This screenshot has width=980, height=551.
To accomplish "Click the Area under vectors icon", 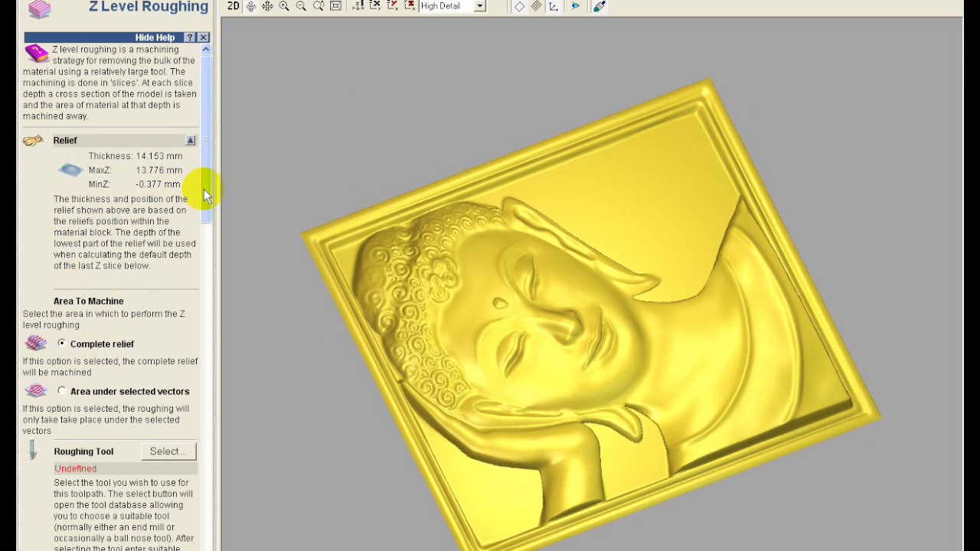I will (x=35, y=391).
